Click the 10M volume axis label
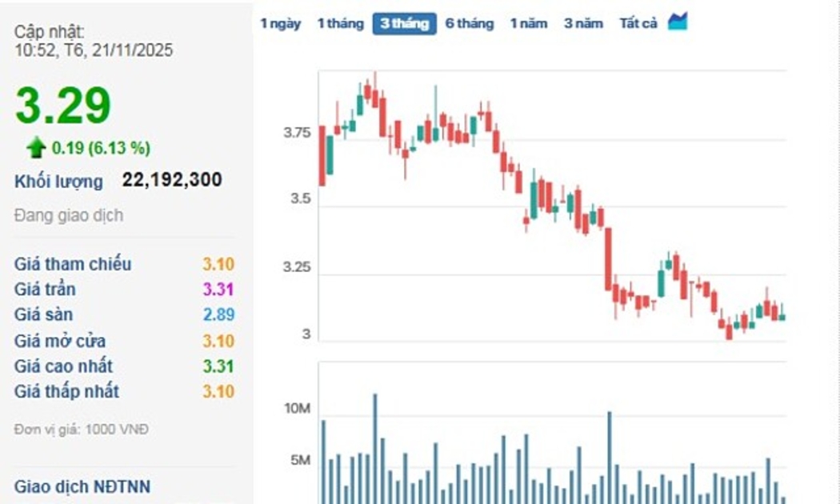The image size is (840, 504). coord(297,410)
